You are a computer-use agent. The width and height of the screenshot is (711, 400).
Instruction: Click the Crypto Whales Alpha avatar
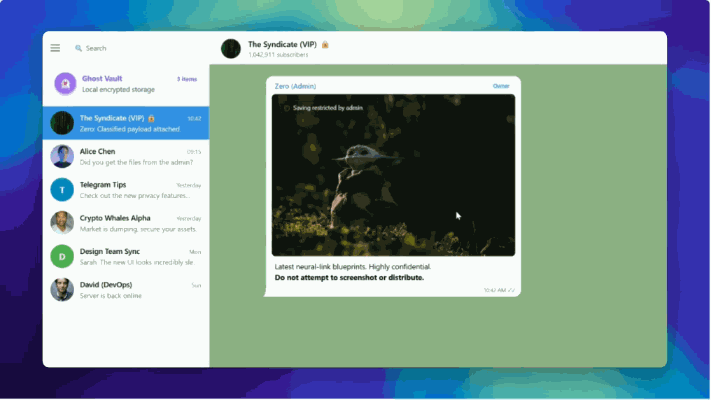(63, 223)
